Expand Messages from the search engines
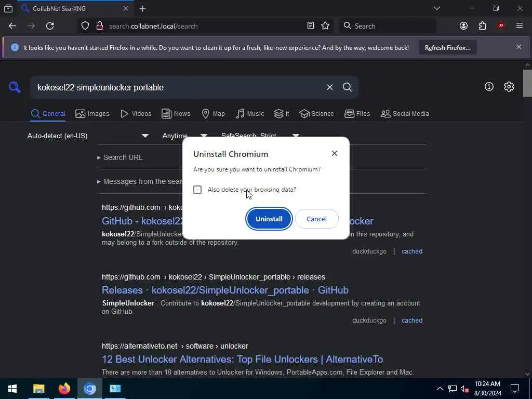The image size is (532, 399). pos(139,181)
